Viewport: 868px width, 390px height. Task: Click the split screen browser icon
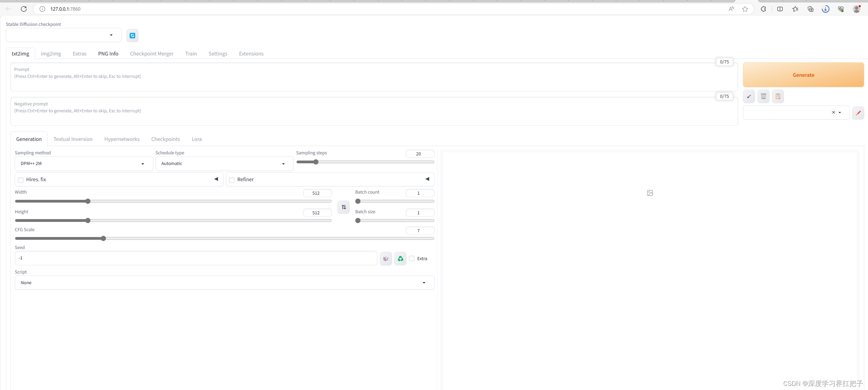click(780, 9)
